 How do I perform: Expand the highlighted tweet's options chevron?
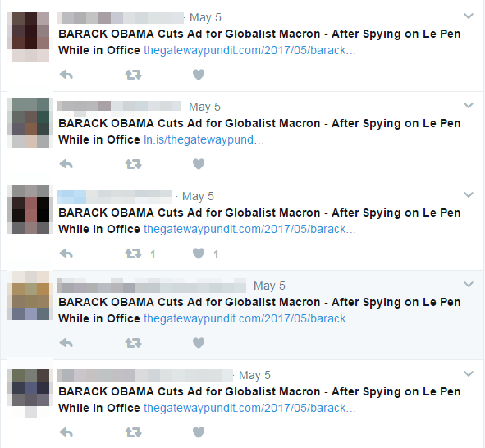tap(469, 284)
